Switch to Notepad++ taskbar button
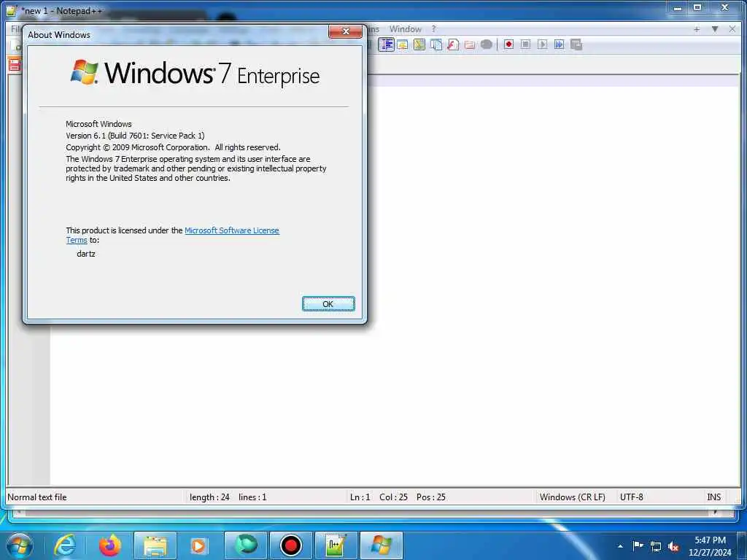747x560 pixels. 336,545
